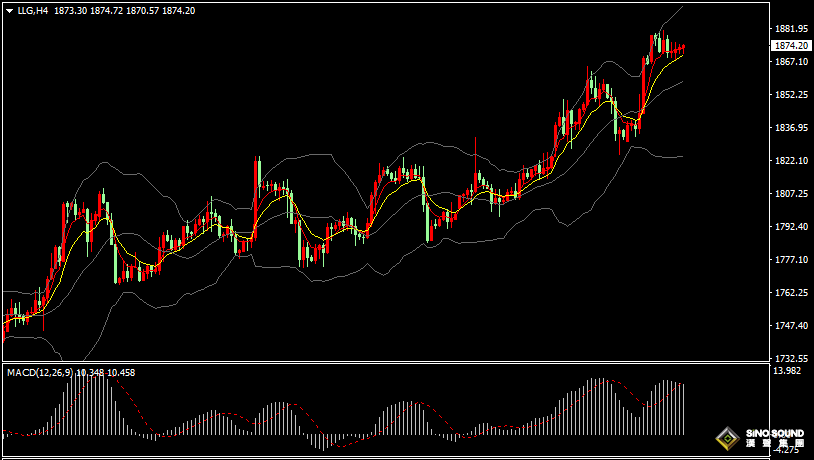The width and height of the screenshot is (814, 460).
Task: Select the 1867.10 price axis label
Action: click(791, 62)
